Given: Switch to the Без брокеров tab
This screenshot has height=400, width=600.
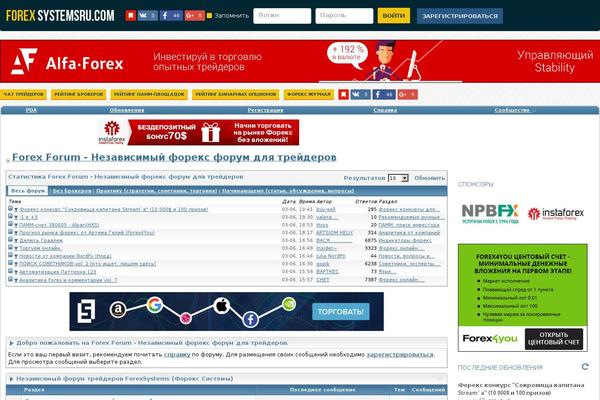Looking at the screenshot, I should click(72, 190).
